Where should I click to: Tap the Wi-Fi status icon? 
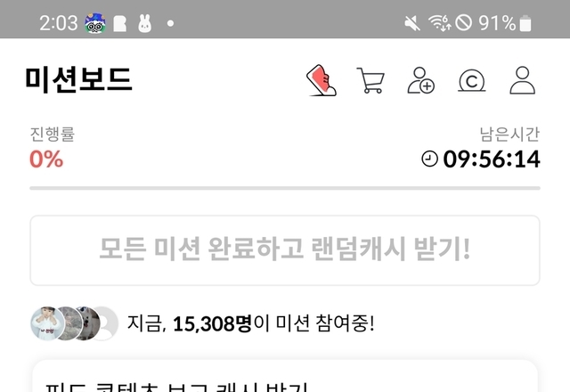point(439,23)
